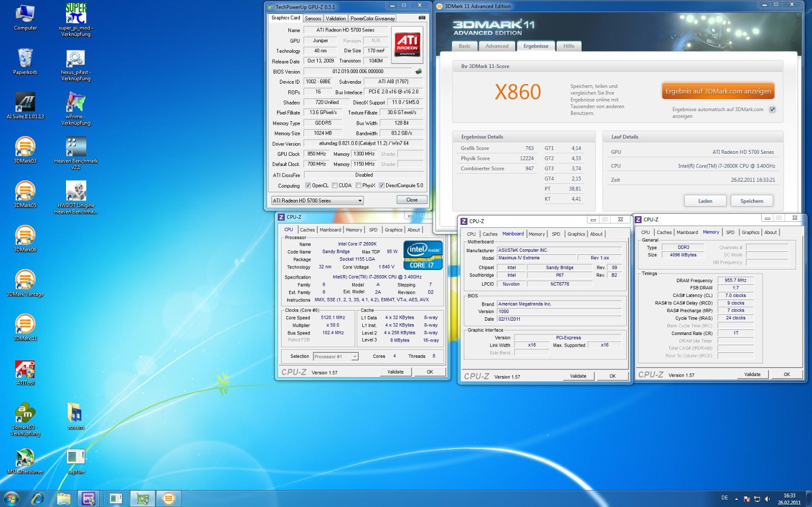Open 3dmark03 Verknüpfung shortcut
Viewport: 812px width, 507px height.
(x=25, y=420)
